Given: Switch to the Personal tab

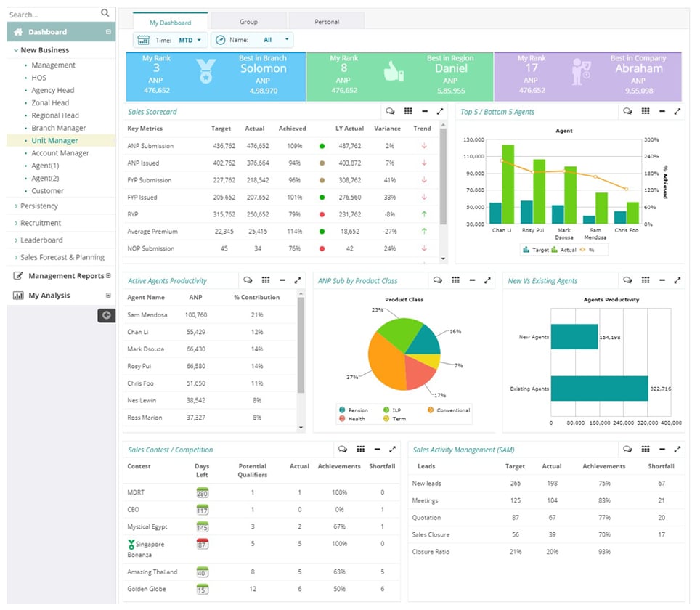Looking at the screenshot, I should click(327, 22).
